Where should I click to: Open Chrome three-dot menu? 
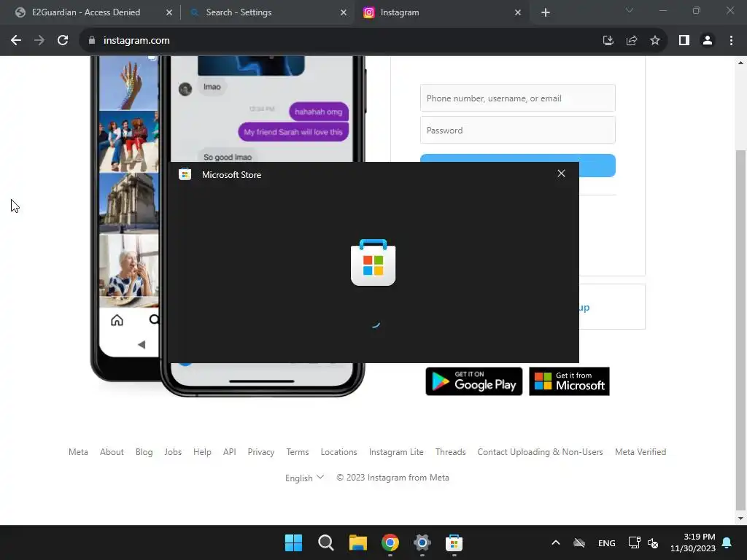click(x=731, y=41)
